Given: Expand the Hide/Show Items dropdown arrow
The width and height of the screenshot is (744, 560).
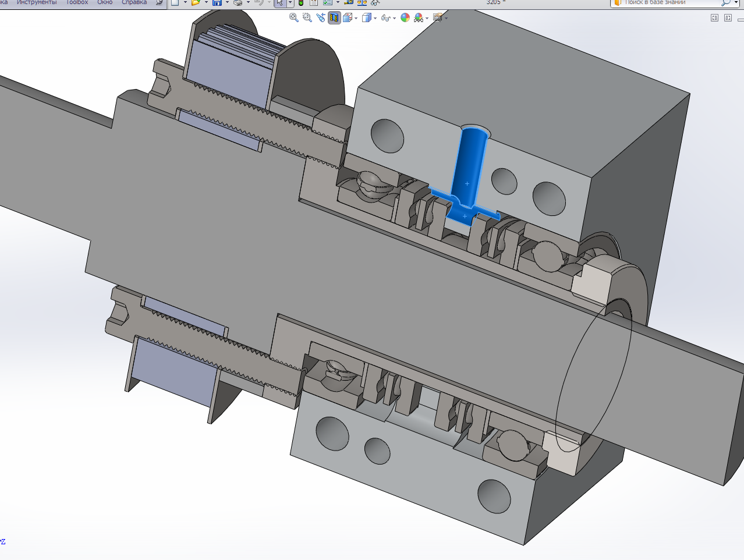Looking at the screenshot, I should pos(395,19).
